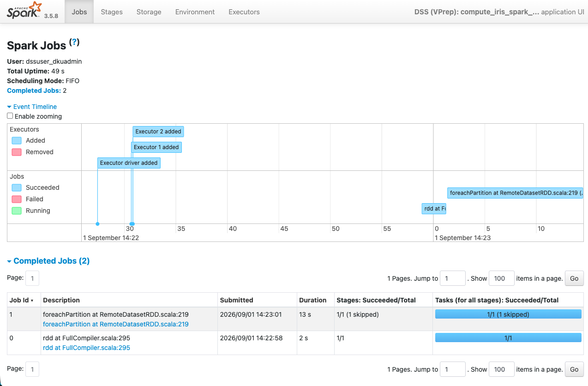Screen dimensions: 588x386
Task: Click the top Show items per page input
Action: (x=501, y=278)
